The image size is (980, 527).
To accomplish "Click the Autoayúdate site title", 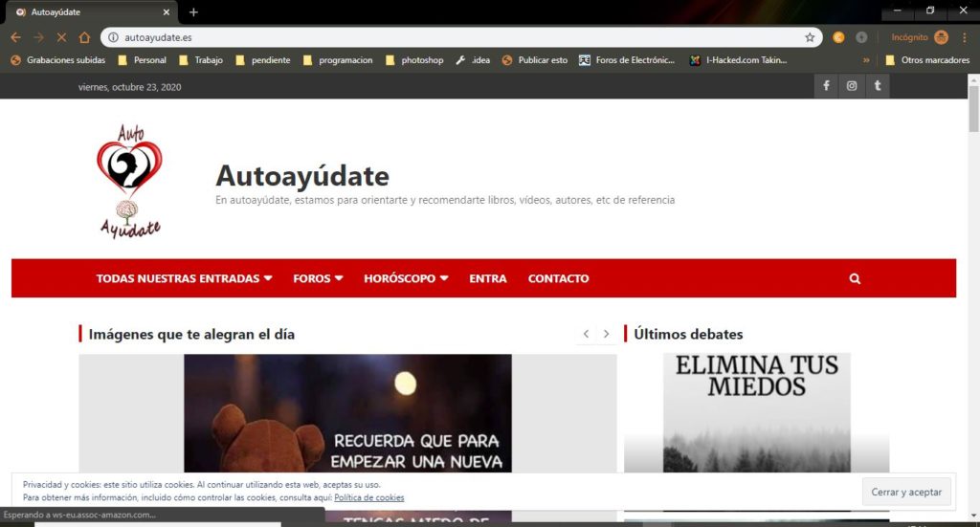I will (302, 176).
